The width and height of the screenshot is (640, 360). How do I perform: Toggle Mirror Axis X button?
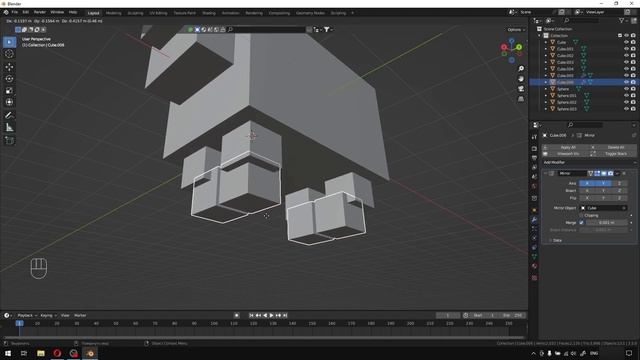tap(587, 183)
